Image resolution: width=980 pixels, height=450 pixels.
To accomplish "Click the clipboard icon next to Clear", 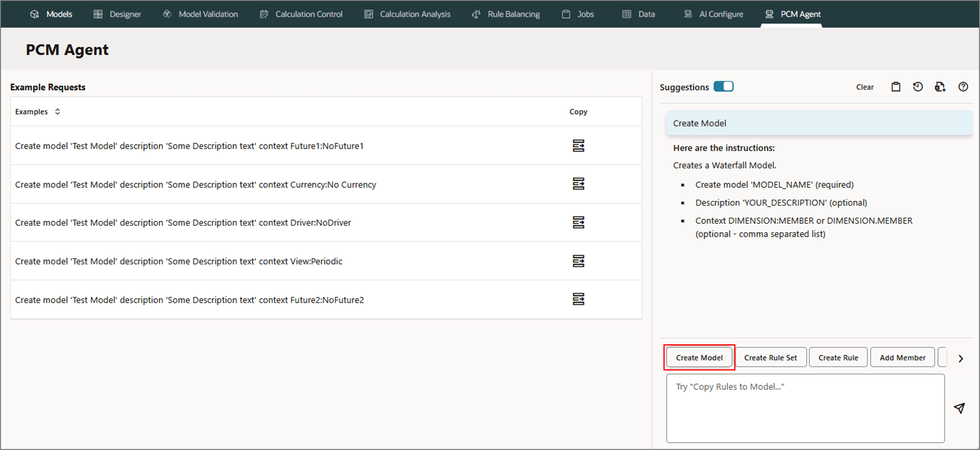I will pos(896,87).
